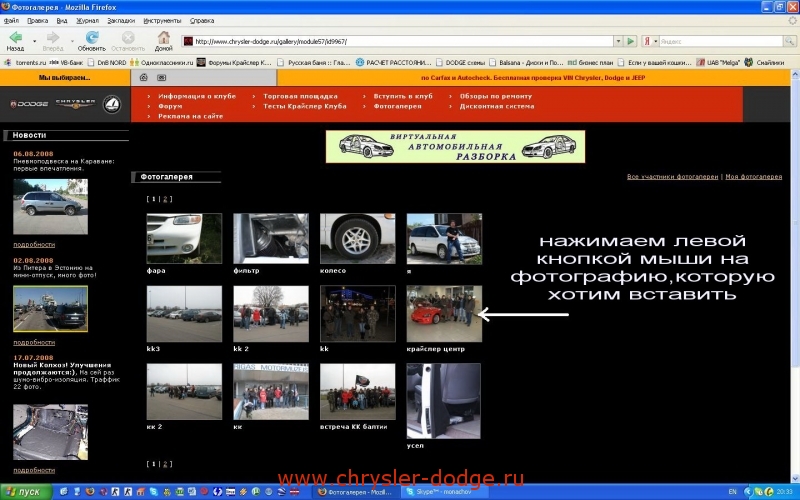Click the kk3 parking lot thumbnail
The width and height of the screenshot is (800, 500).
[x=184, y=313]
